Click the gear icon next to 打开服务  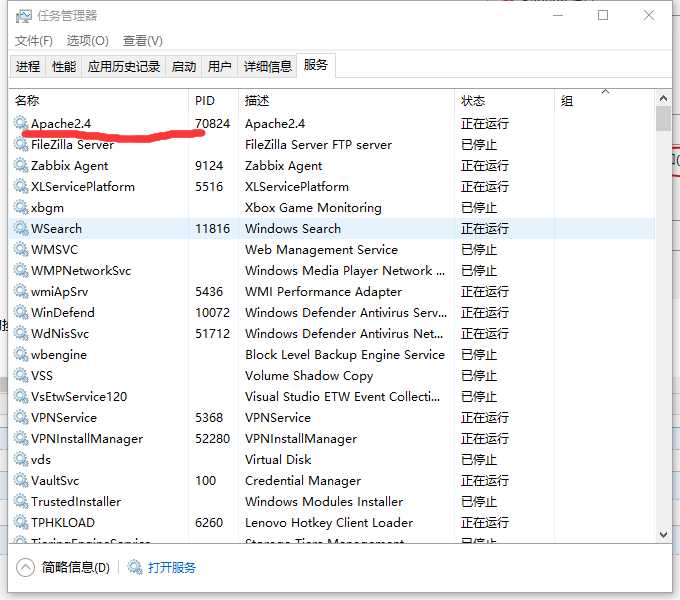[x=135, y=567]
